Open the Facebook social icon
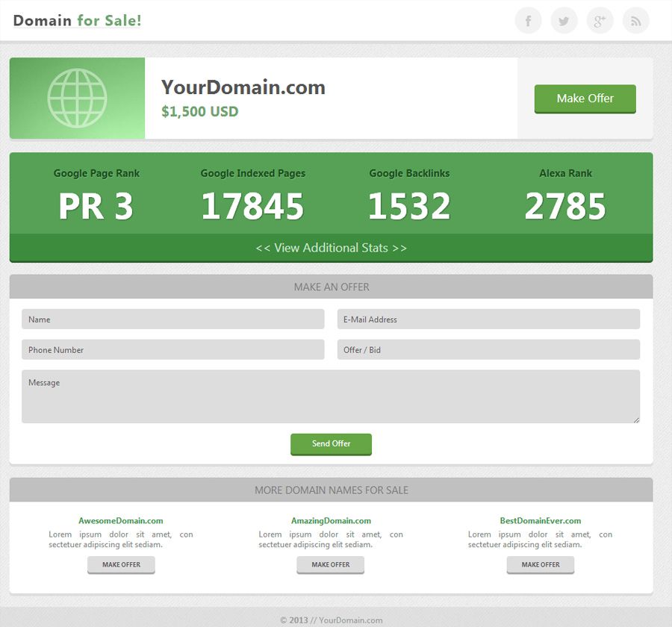 [x=528, y=20]
